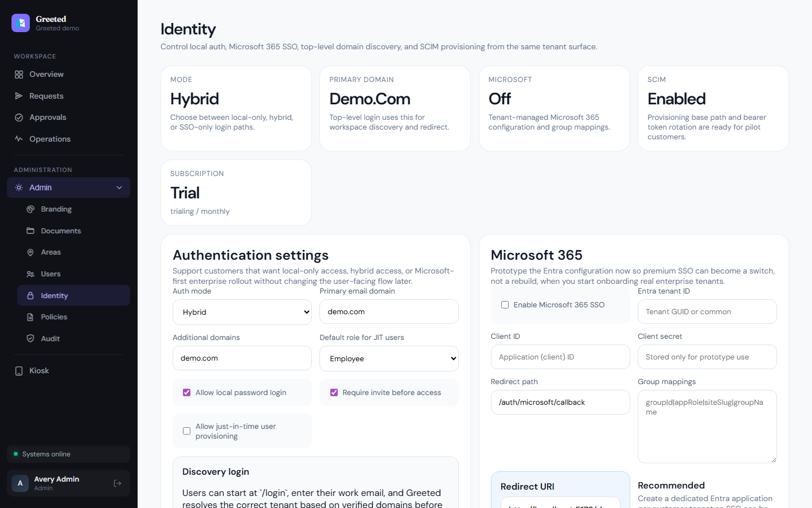Click the Entra tenant ID field

pyautogui.click(x=707, y=312)
